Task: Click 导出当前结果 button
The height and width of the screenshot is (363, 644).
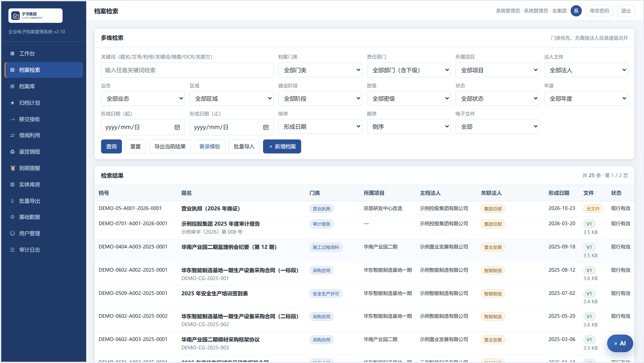Action: (170, 146)
